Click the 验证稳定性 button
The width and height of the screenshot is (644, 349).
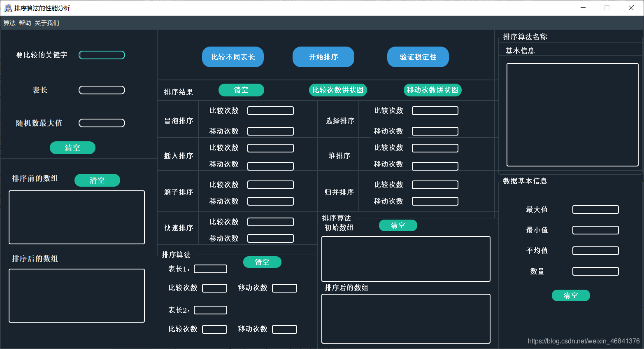click(418, 57)
